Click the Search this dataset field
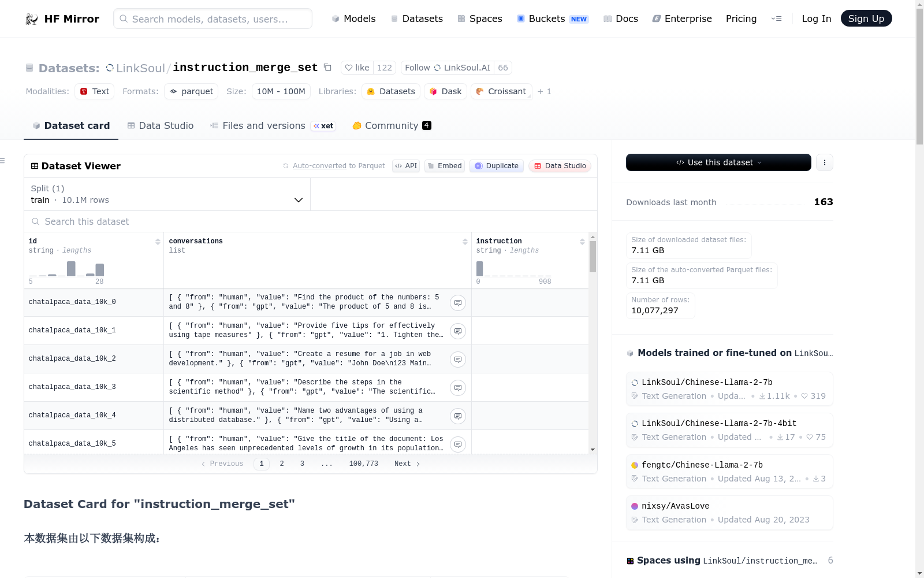The image size is (924, 578). click(x=311, y=221)
